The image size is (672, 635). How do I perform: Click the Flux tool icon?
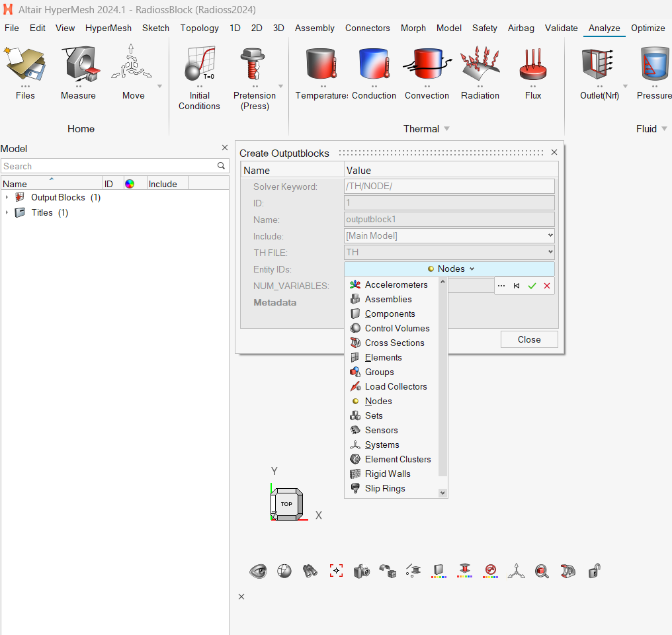tap(532, 64)
